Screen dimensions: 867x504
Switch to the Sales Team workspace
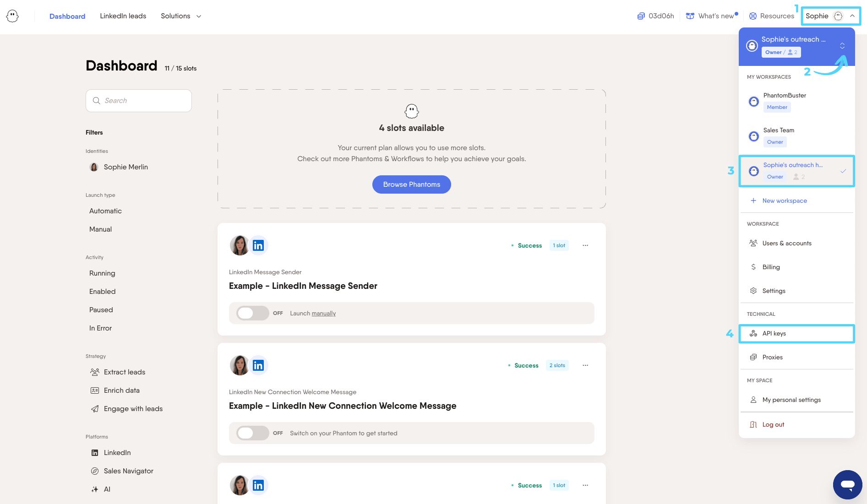797,136
